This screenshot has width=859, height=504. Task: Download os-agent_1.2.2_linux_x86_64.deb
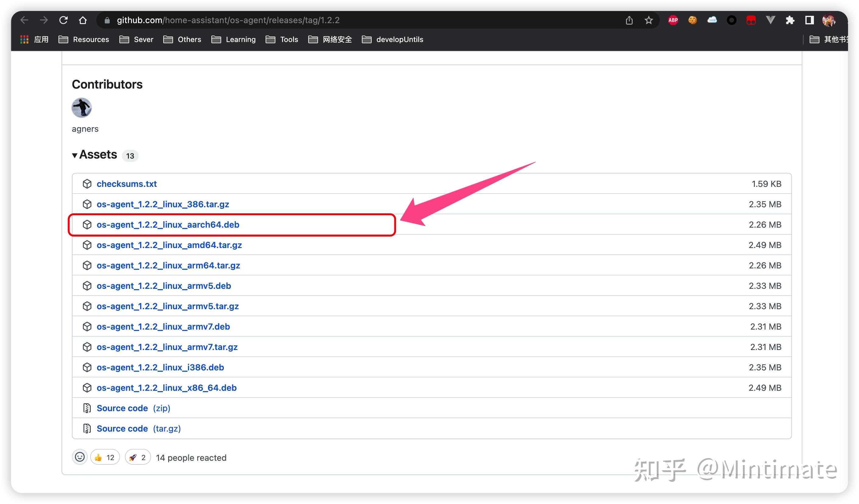[166, 388]
